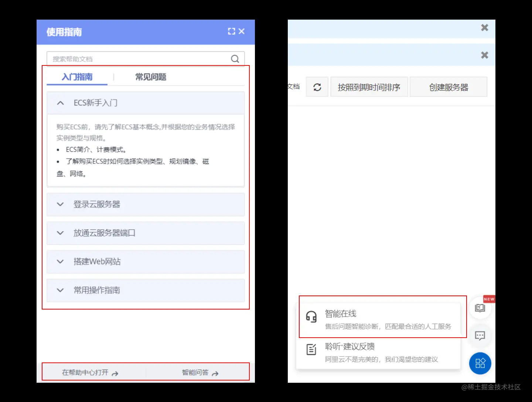Dismiss the second blue notification banner

[x=485, y=55]
